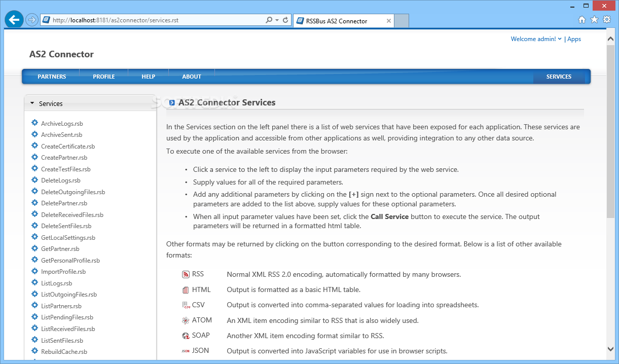The image size is (619, 364).
Task: Select the RSSBus AS2 Connector tab
Action: point(344,21)
